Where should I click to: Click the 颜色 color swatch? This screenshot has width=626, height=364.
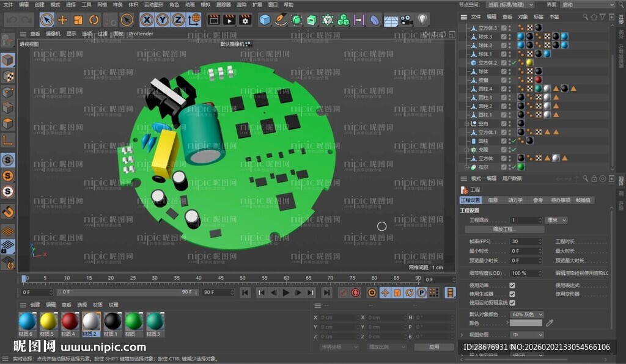click(526, 323)
